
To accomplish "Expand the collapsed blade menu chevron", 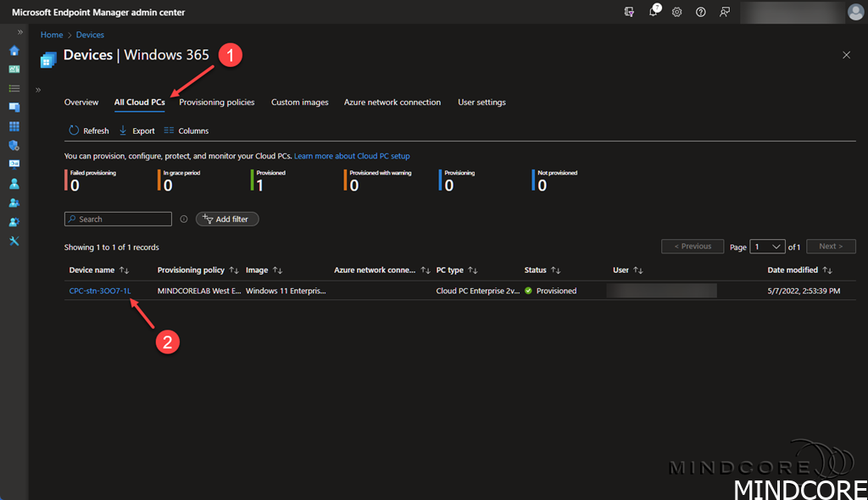I will click(38, 89).
